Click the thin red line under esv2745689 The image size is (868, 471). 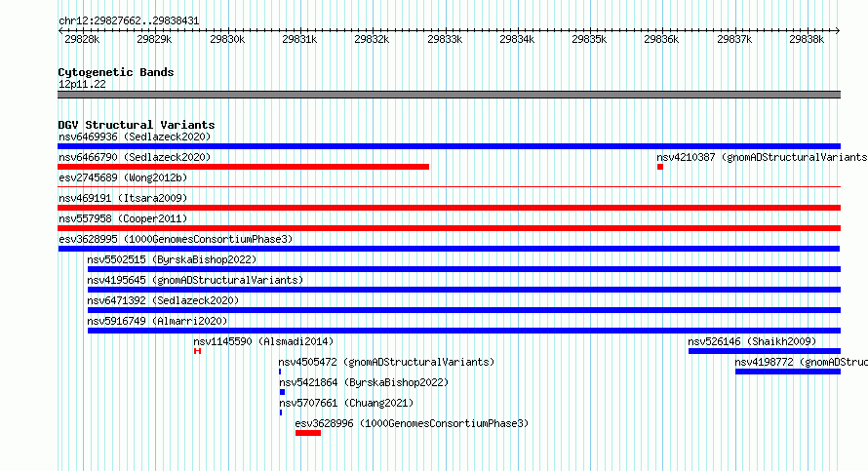pyautogui.click(x=449, y=187)
